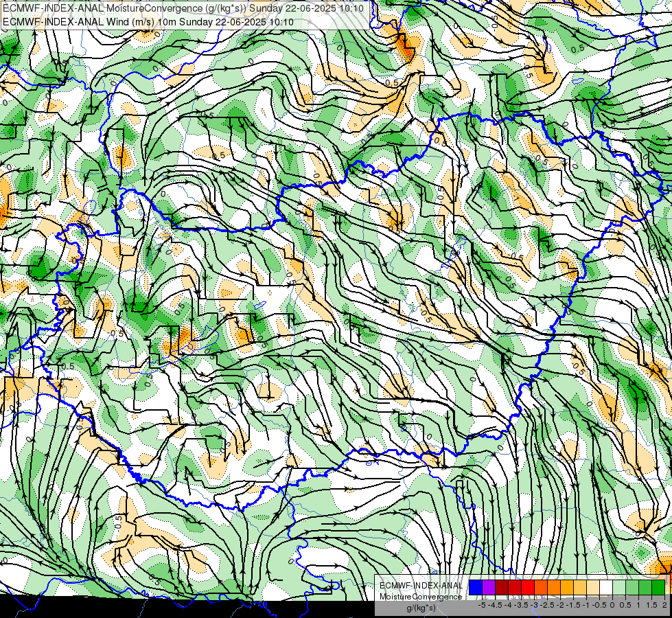
Task: Click the white swatch in the legend
Action: tap(606, 588)
